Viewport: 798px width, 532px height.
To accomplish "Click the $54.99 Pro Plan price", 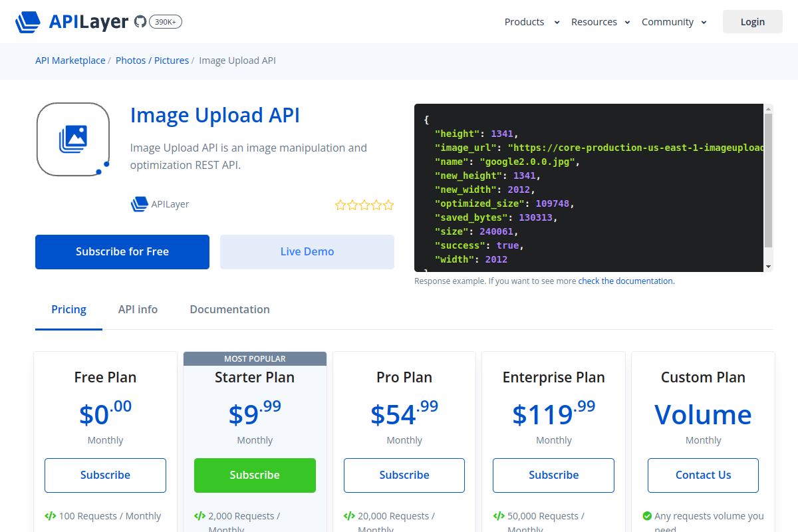I will (x=404, y=413).
